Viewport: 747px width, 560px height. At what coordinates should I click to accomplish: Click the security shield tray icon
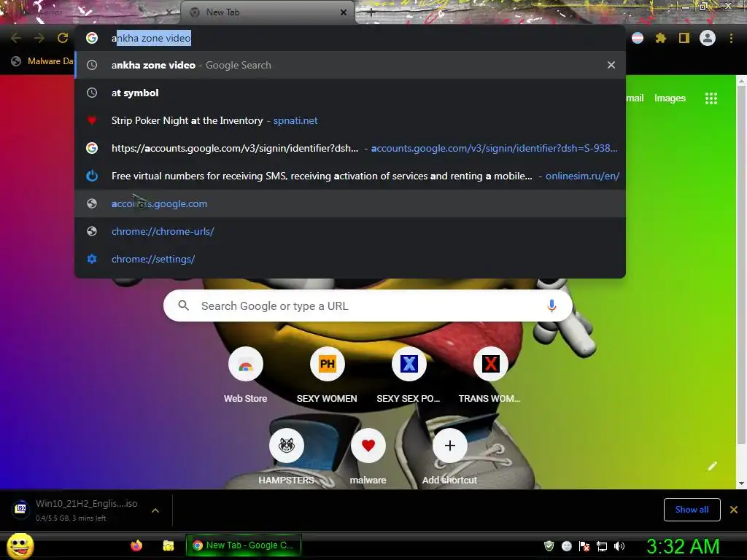(549, 545)
